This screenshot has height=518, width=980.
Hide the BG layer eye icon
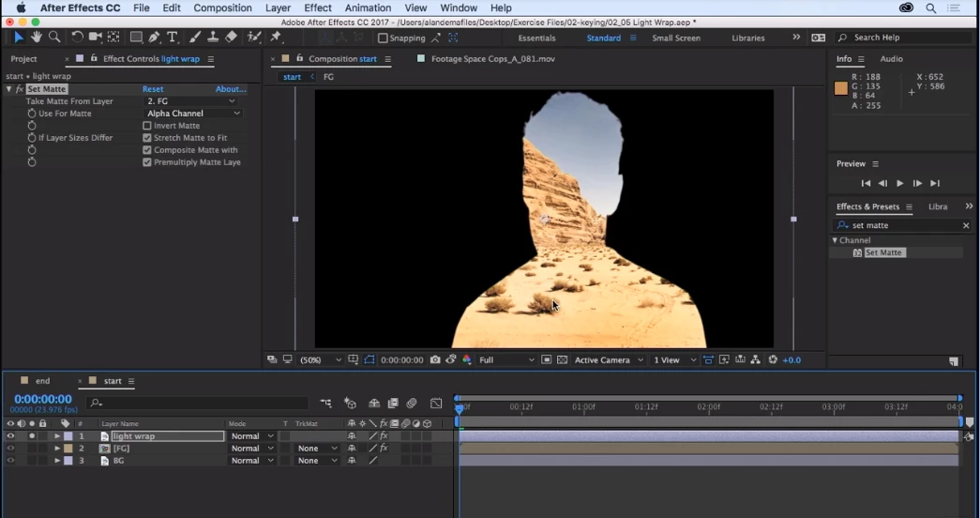[x=10, y=461]
